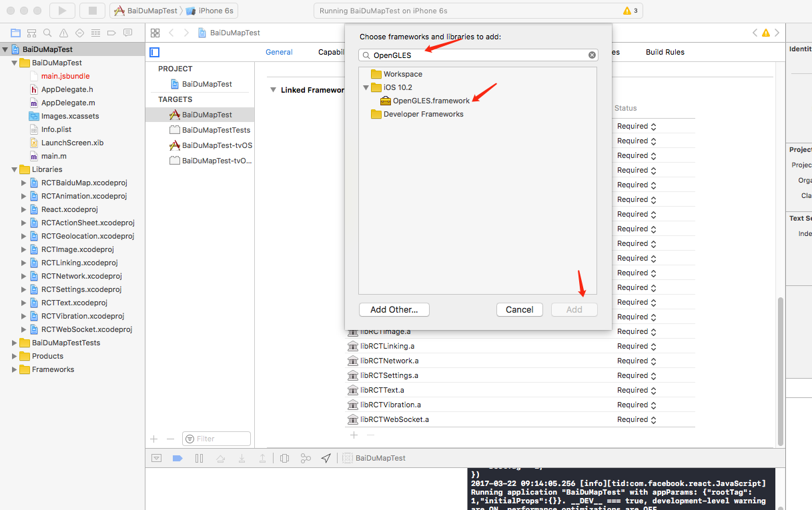Open the Debug Memory Graph icon

point(306,458)
